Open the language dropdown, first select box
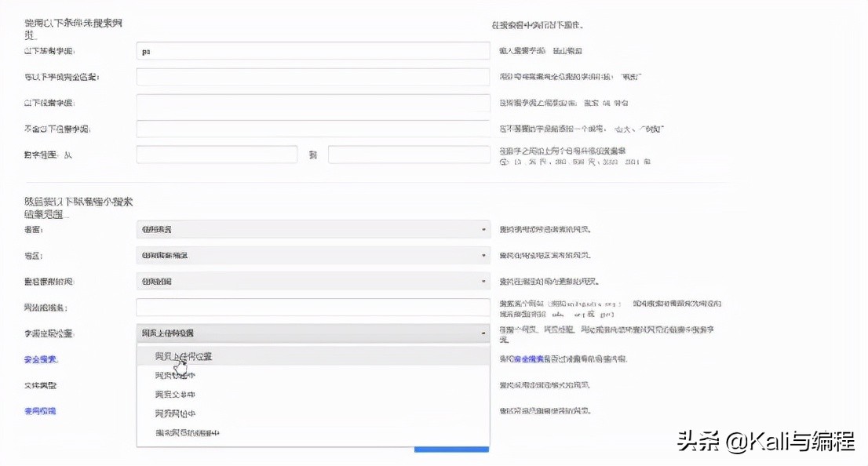868x466 pixels. (313, 229)
